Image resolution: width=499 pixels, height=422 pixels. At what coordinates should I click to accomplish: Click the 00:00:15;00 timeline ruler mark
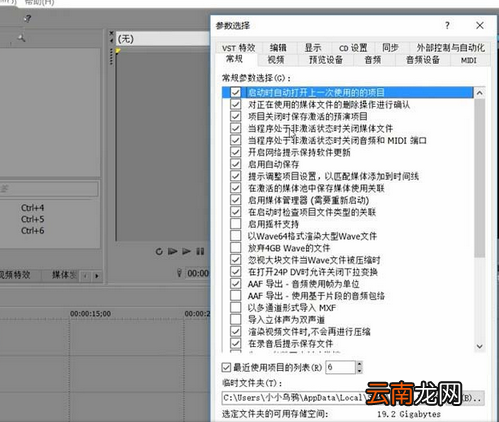tap(90, 314)
